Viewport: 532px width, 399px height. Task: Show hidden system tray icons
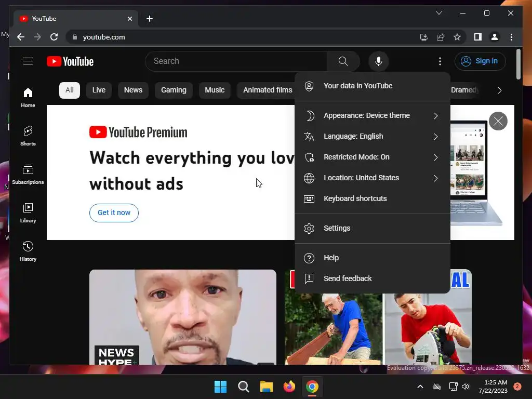tap(420, 387)
